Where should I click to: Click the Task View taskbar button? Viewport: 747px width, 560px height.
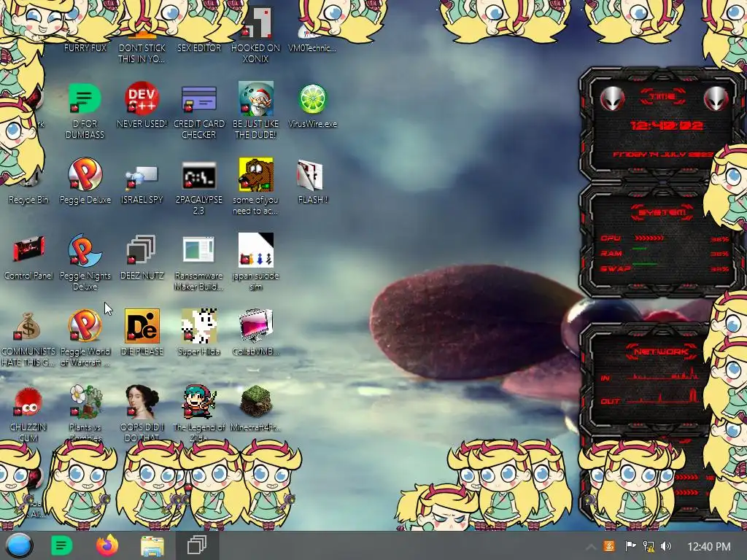tap(196, 545)
